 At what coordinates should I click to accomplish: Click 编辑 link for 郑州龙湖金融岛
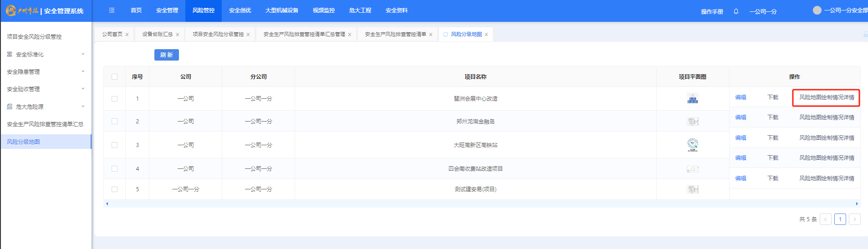click(740, 117)
